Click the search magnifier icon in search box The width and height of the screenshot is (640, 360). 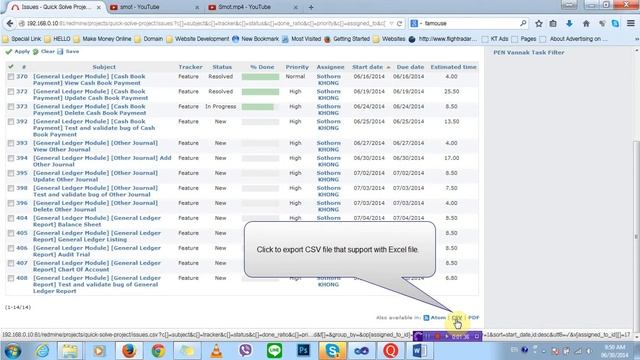[523, 23]
